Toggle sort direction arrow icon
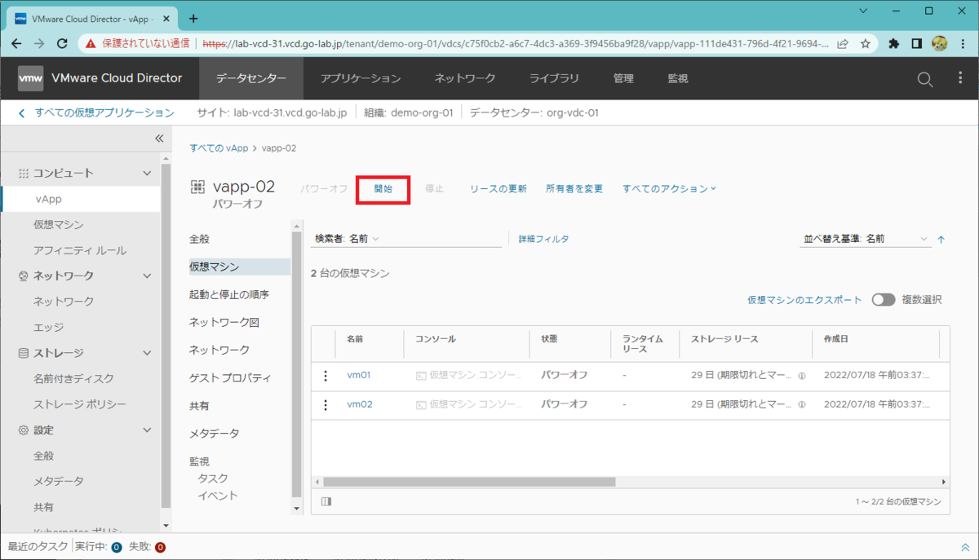 tap(941, 240)
